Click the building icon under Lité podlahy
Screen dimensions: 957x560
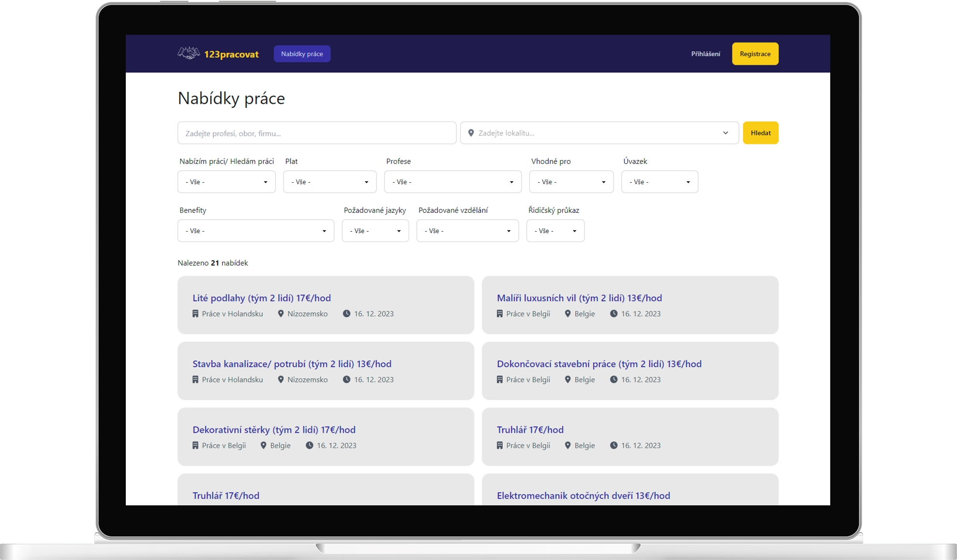tap(195, 314)
